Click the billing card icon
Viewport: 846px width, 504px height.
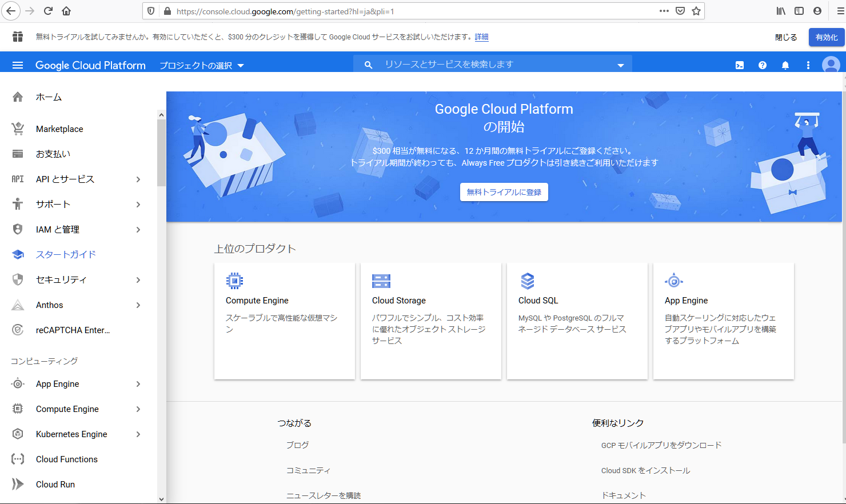tap(18, 154)
